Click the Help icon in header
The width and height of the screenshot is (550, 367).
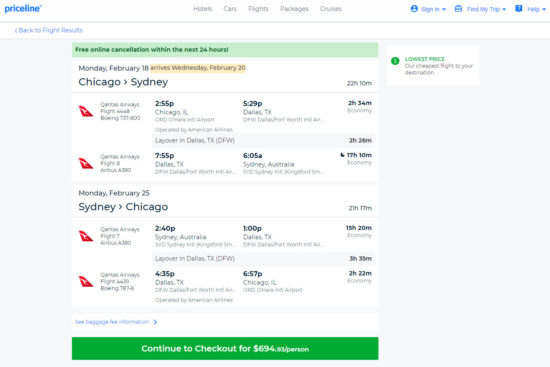[x=518, y=9]
